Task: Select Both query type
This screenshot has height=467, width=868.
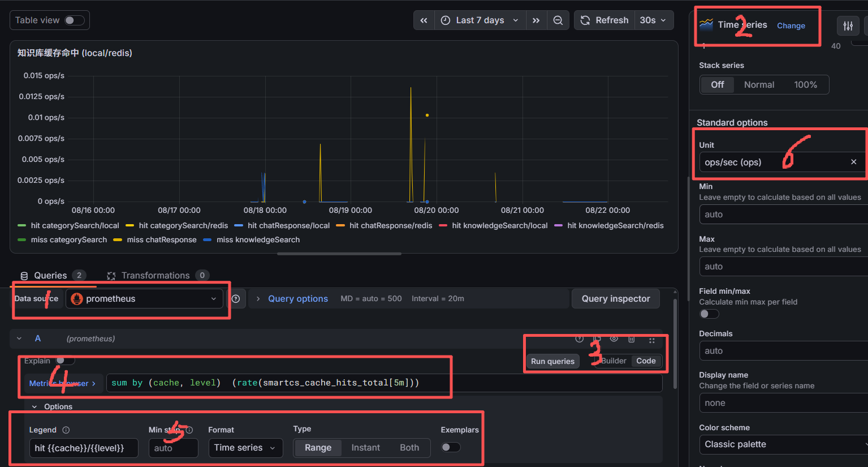Action: pos(409,448)
